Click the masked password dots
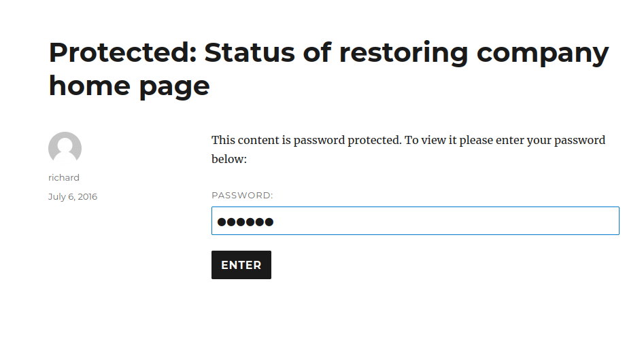The height and width of the screenshot is (341, 644). [245, 222]
